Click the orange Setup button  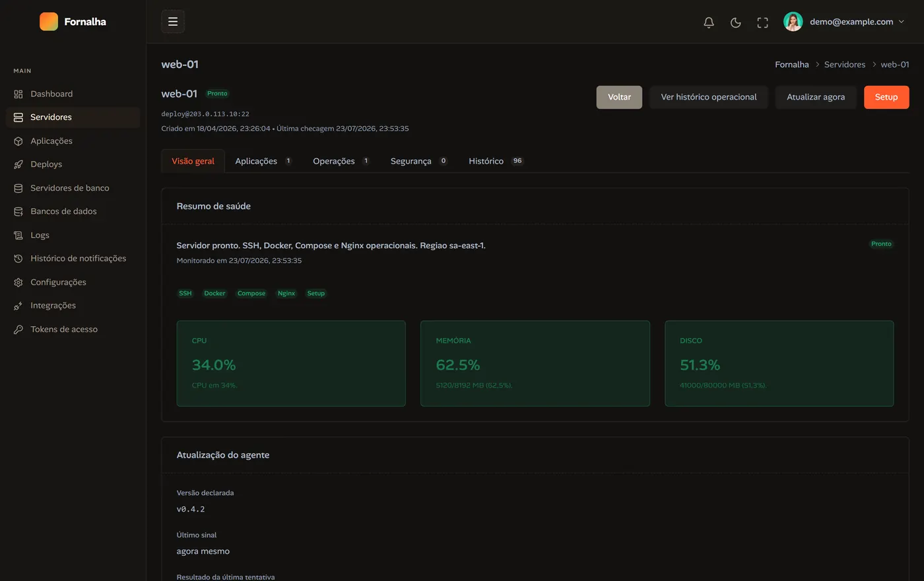pyautogui.click(x=886, y=97)
